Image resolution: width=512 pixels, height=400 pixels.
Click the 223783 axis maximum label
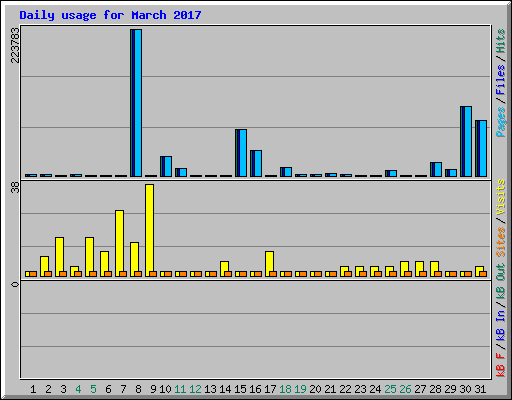tap(15, 45)
